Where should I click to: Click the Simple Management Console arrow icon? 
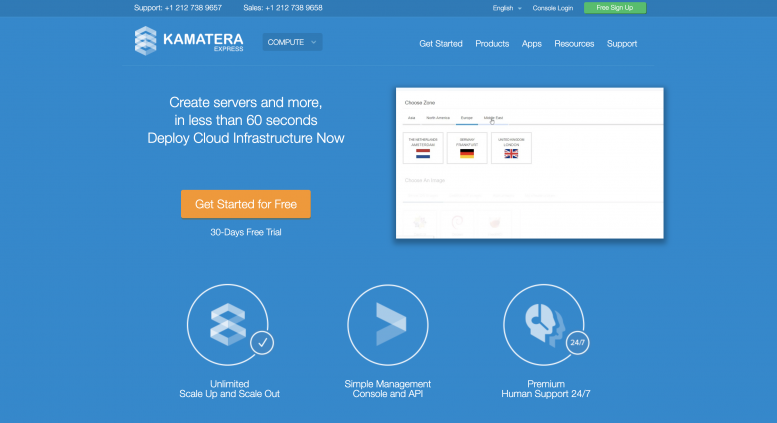[x=388, y=325]
